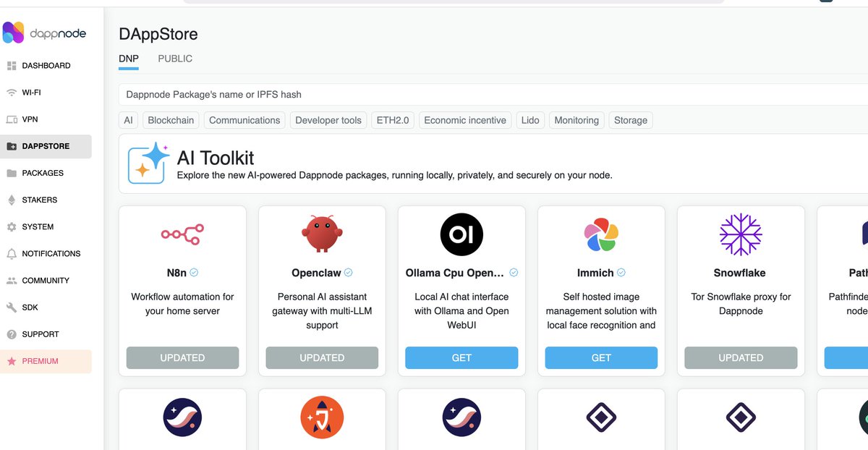The image size is (868, 450).
Task: Open PACKAGES in the sidebar
Action: click(x=46, y=173)
